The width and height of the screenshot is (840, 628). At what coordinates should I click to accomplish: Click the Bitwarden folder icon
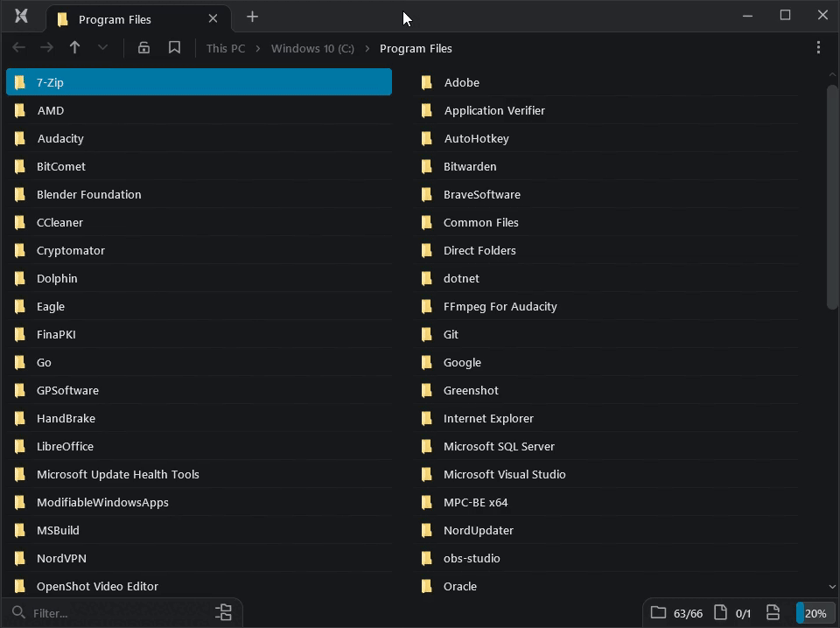427,166
